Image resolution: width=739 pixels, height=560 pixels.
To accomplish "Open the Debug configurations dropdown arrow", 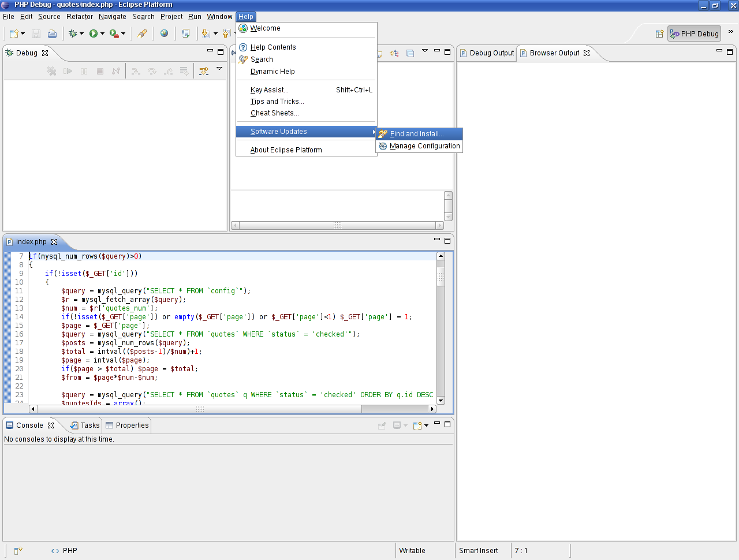I will point(81,33).
